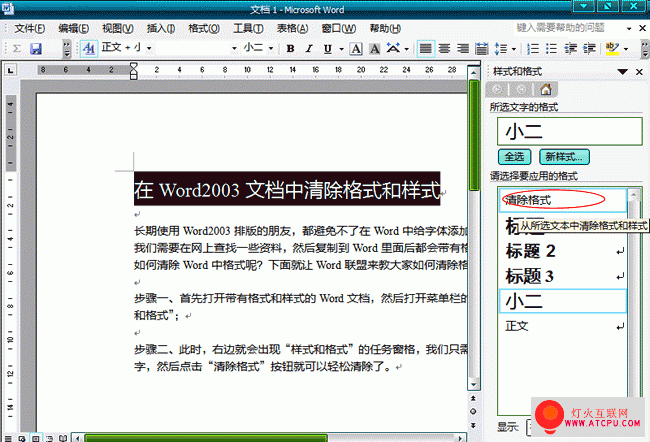This screenshot has height=442, width=650.
Task: Apply the 标题 3 style
Action: click(x=563, y=276)
